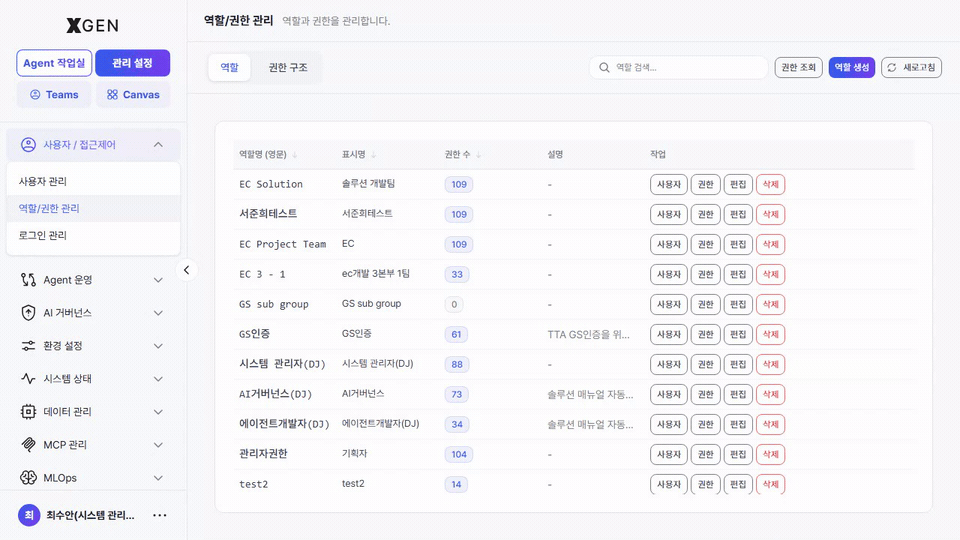Click the user access control icon
The width and height of the screenshot is (960, 540).
[x=28, y=144]
